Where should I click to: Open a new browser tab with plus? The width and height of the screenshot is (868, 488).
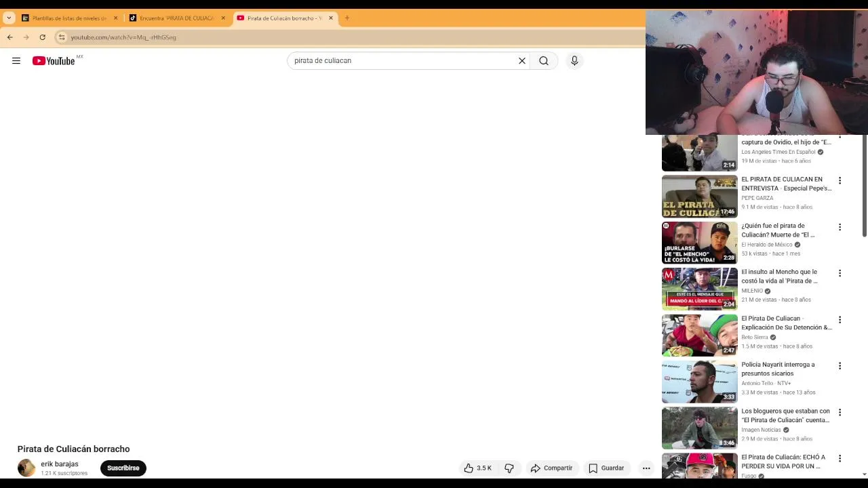tap(347, 18)
